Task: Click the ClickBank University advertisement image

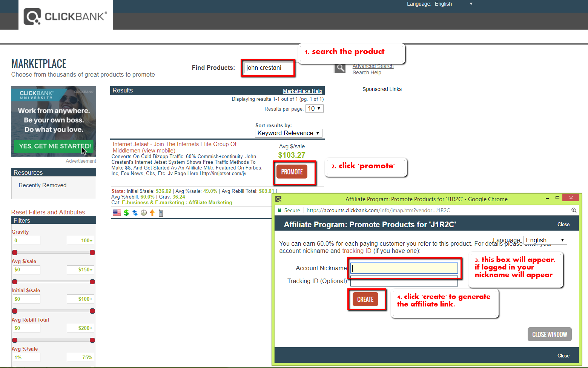Action: point(54,121)
